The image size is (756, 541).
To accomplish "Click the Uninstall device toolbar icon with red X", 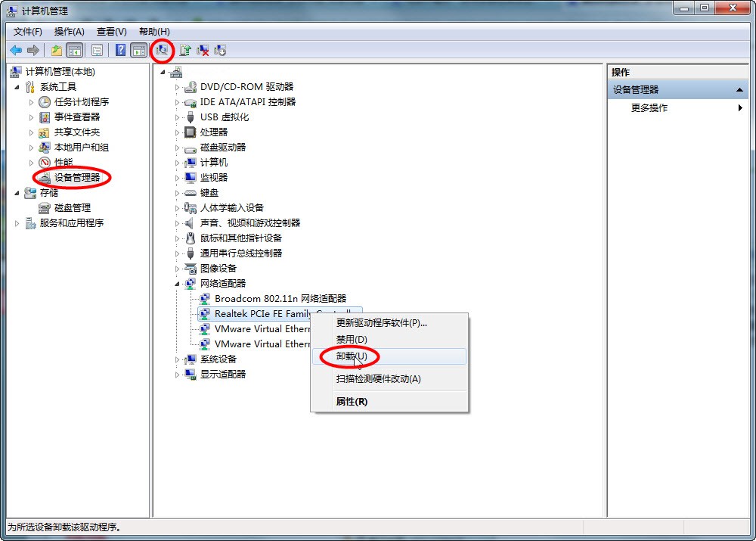I will (203, 50).
